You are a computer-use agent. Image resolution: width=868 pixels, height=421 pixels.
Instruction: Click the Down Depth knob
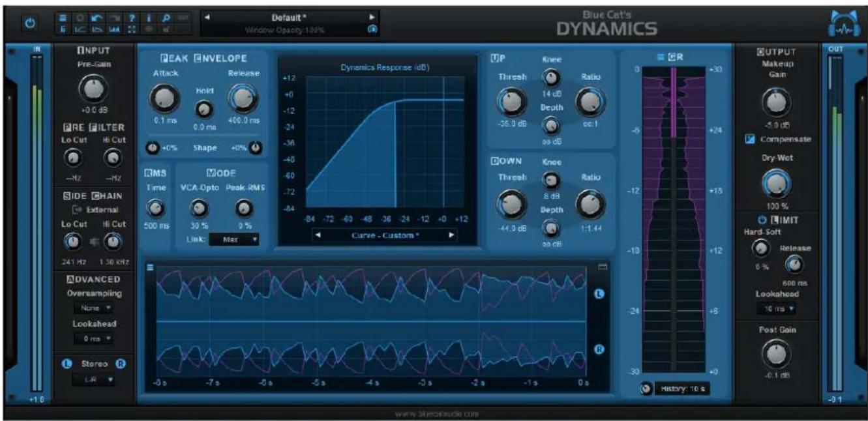[x=552, y=227]
